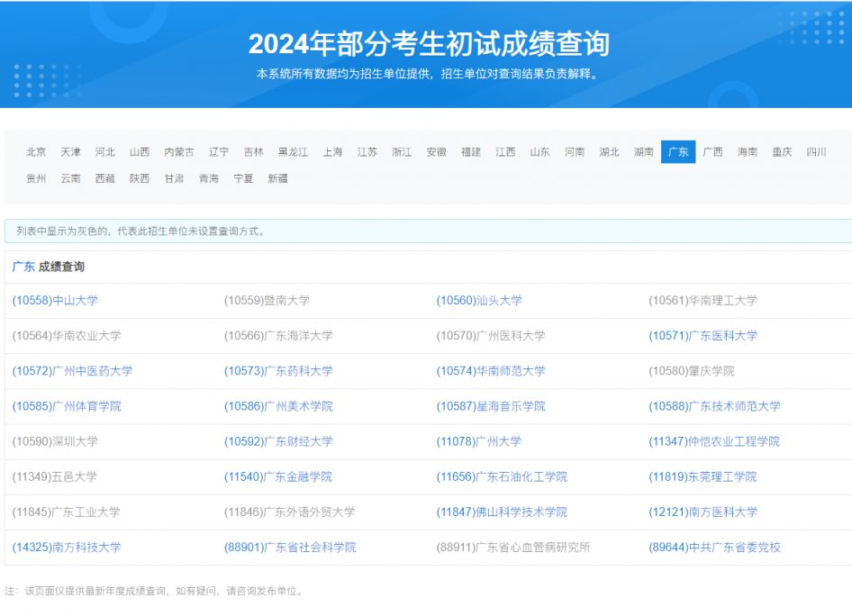Click the (10587)星海音乐学院 link
This screenshot has height=616, width=852.
click(x=491, y=407)
